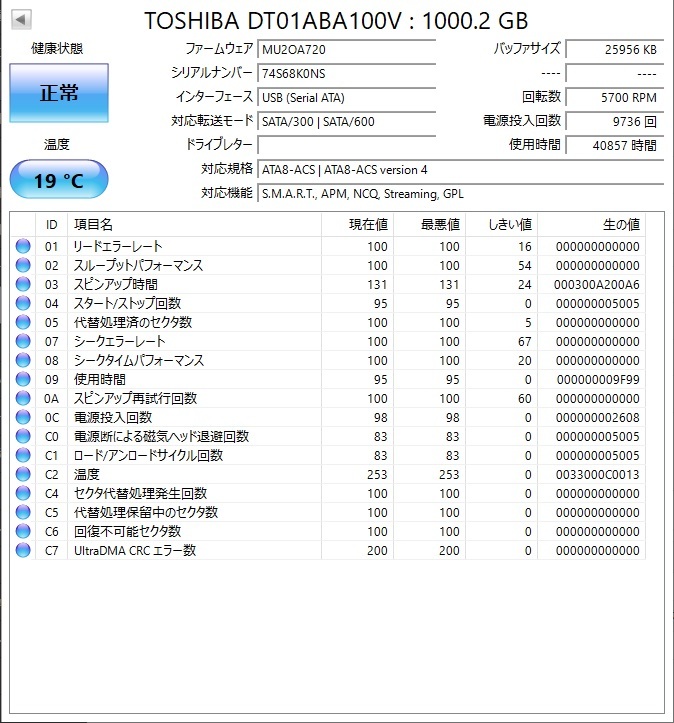Screen dimensions: 674x723
Task: Click the ID column header
Action: pos(52,225)
